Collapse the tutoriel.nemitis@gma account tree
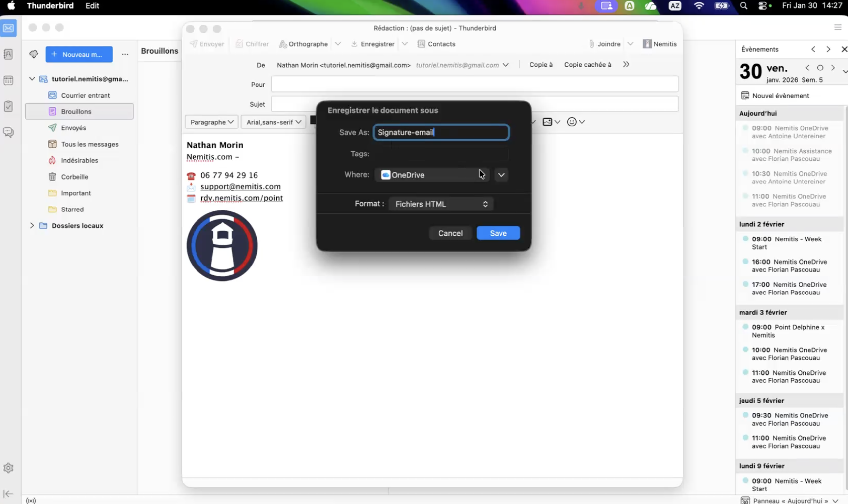The image size is (848, 504). [31, 78]
